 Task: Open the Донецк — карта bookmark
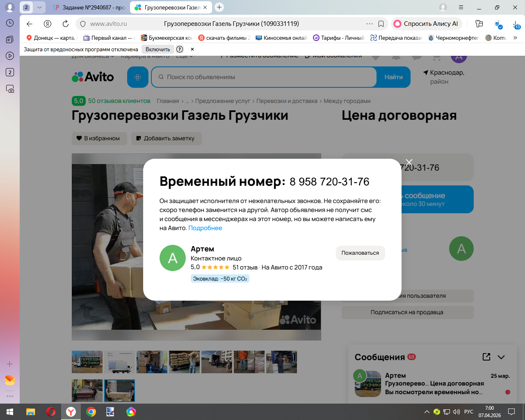click(x=51, y=38)
